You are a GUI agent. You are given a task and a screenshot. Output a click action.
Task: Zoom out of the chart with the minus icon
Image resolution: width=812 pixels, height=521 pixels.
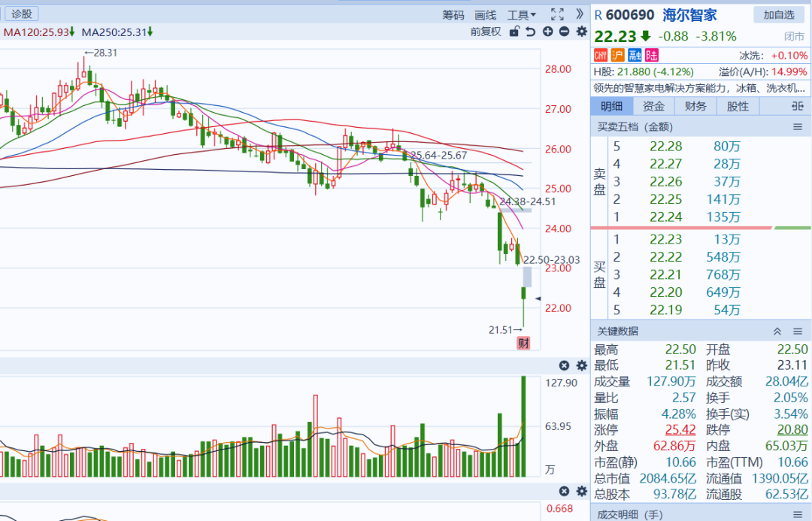coord(564,32)
